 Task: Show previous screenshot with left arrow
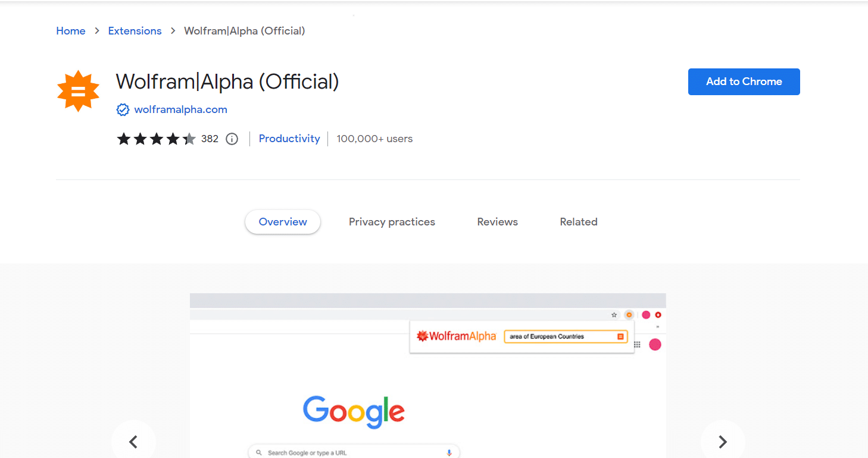[133, 441]
